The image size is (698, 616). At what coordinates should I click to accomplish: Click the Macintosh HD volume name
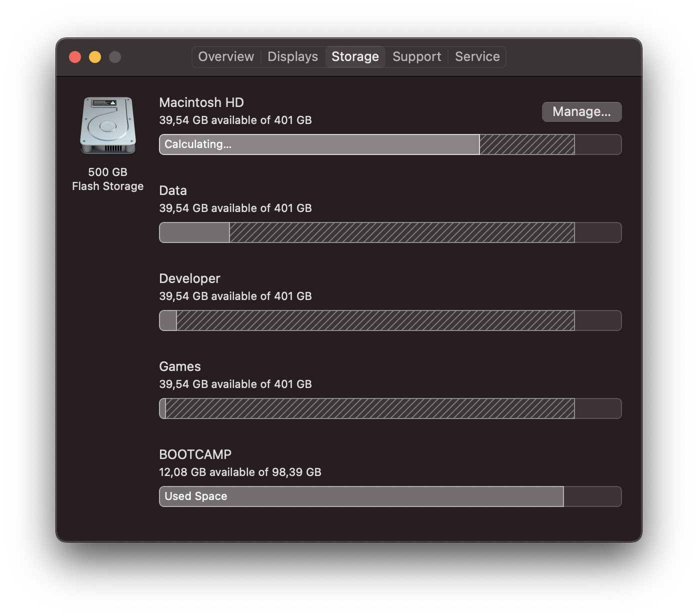click(201, 102)
